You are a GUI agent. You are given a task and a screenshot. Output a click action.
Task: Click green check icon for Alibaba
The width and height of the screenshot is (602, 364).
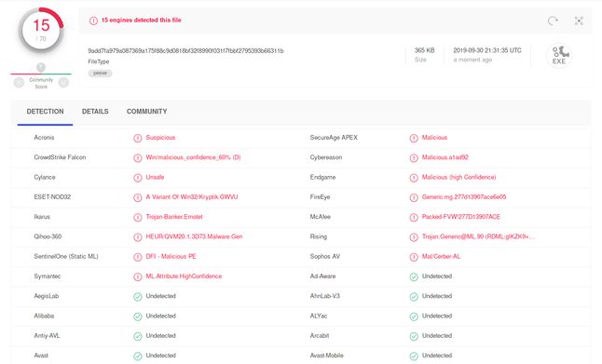(x=137, y=317)
